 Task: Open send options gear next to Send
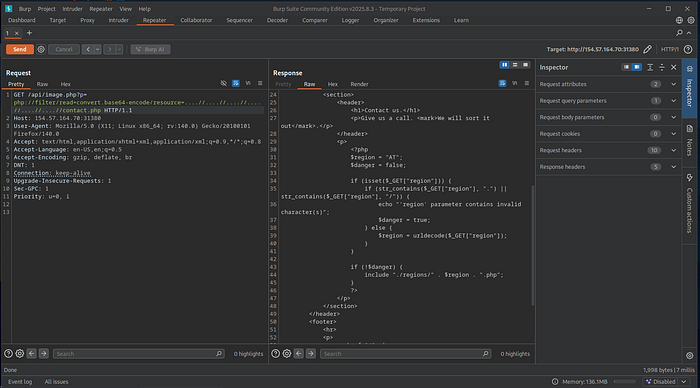click(41, 49)
